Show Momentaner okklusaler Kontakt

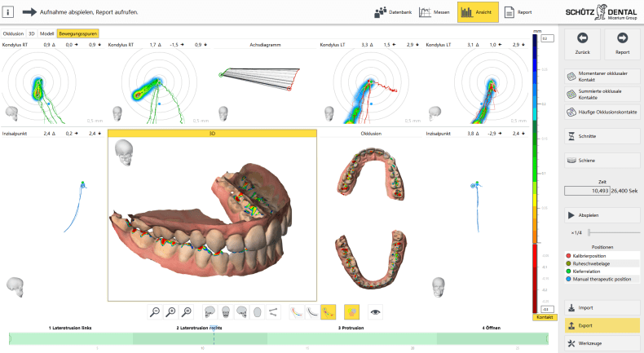[602, 77]
